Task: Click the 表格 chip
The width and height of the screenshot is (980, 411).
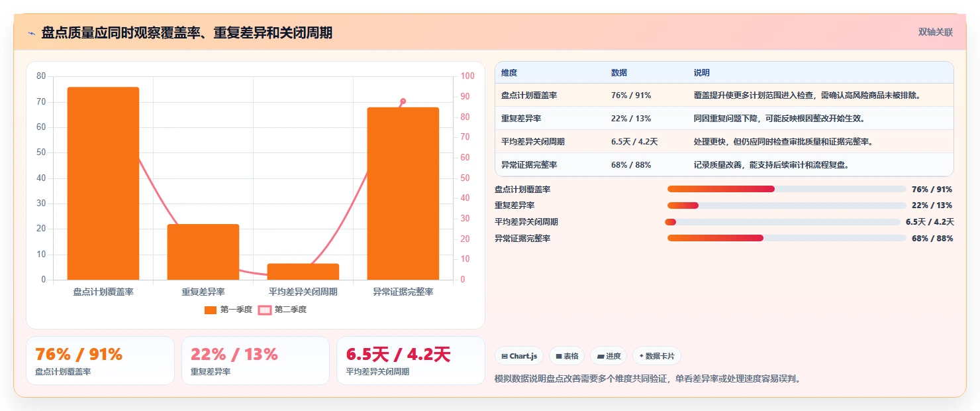Action: pyautogui.click(x=567, y=356)
